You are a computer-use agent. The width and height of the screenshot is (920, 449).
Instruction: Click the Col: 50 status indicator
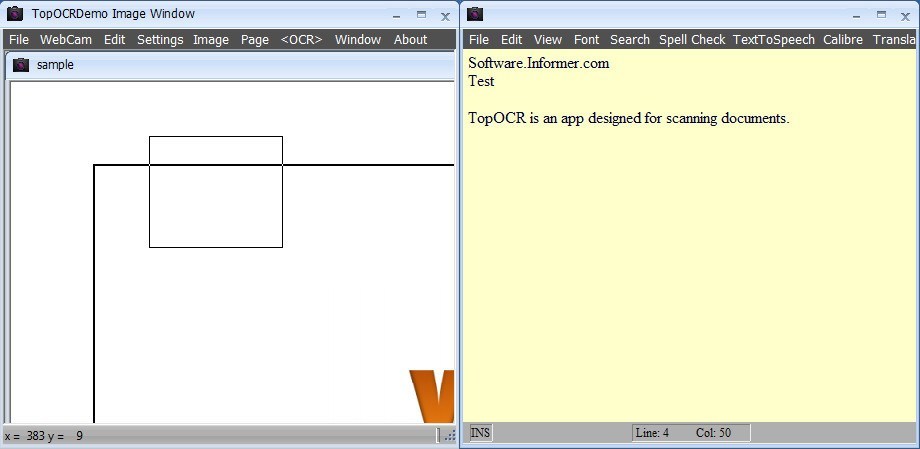coord(713,433)
